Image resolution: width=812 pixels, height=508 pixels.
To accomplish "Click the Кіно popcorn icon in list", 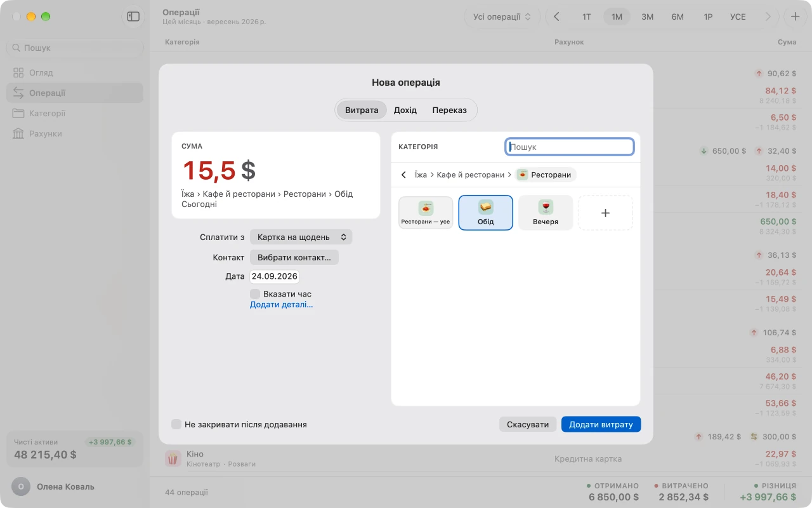I will [173, 458].
